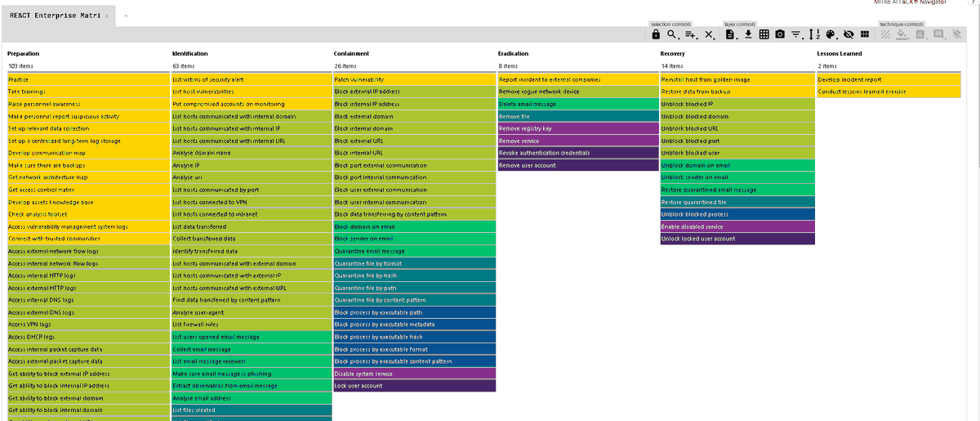Select 'Disable system service' cell
The height and width of the screenshot is (421, 980).
[414, 374]
